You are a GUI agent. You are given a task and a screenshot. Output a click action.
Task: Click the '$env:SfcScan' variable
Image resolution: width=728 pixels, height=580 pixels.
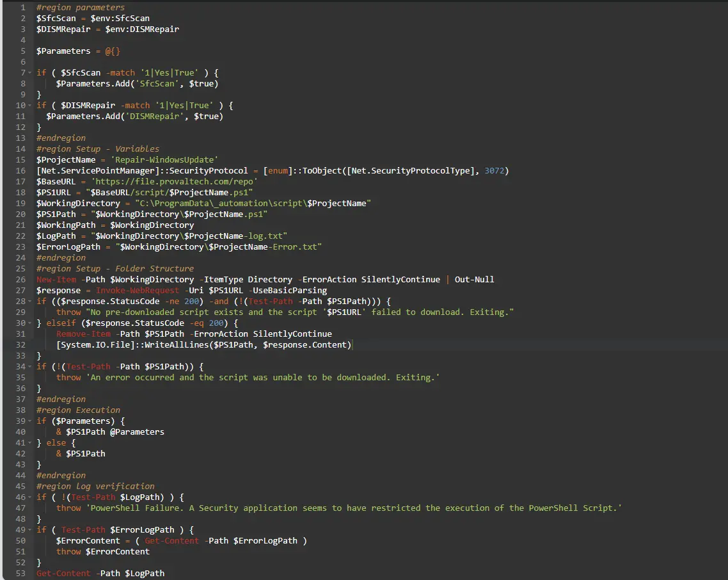pyautogui.click(x=120, y=18)
